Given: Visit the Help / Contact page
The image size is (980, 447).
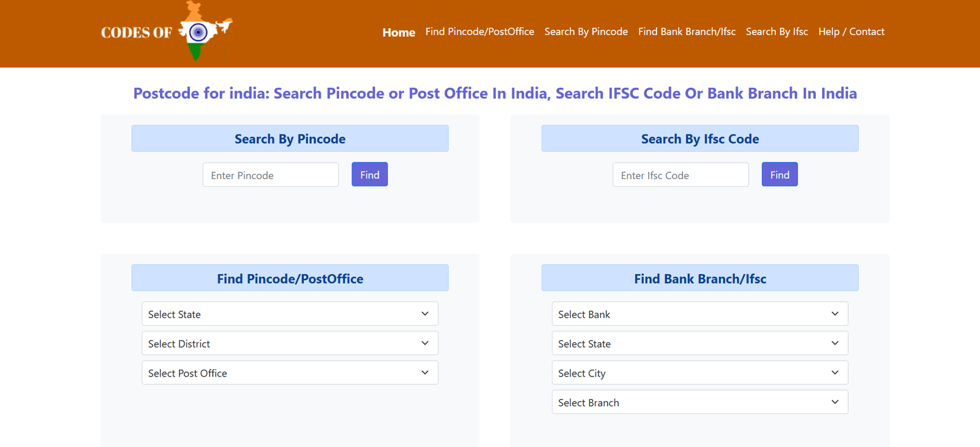Looking at the screenshot, I should 851,32.
